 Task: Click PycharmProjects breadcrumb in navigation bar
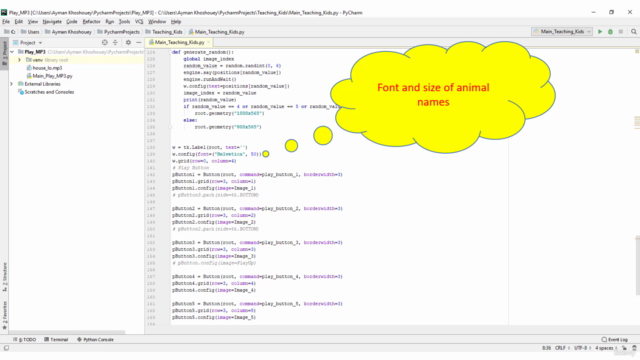coord(118,32)
